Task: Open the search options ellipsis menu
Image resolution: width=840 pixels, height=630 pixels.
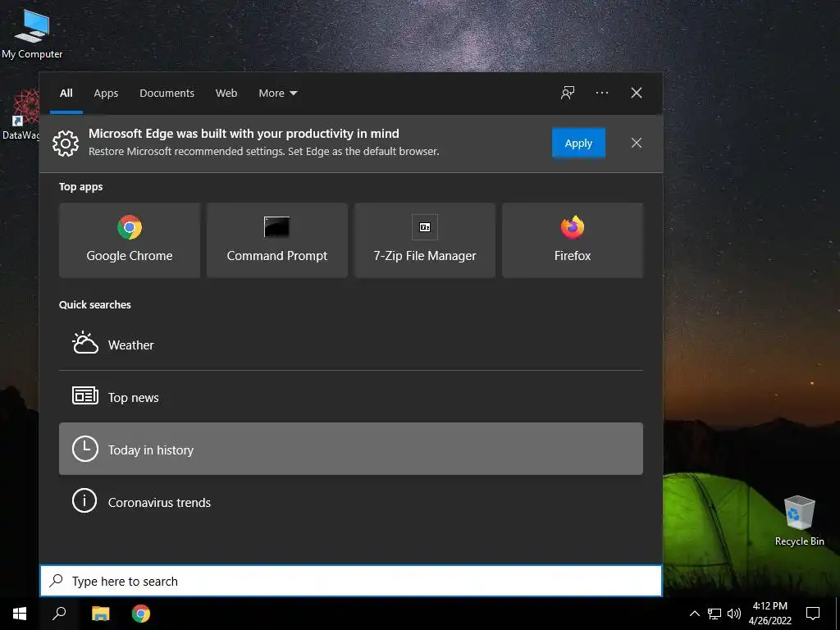Action: (x=602, y=93)
